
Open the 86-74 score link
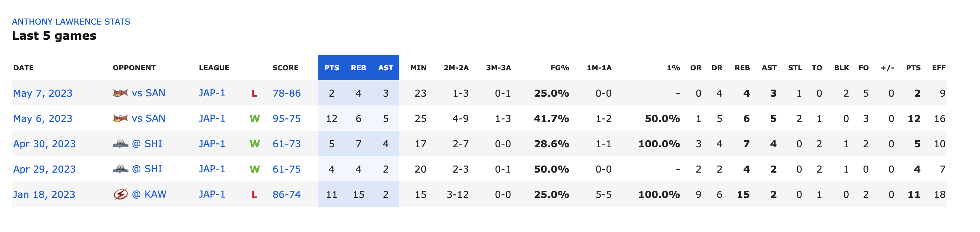[286, 195]
